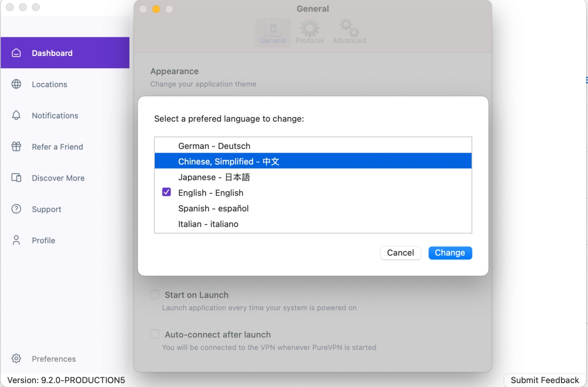Viewport: 588px width, 387px height.
Task: Uncheck the English language checkbox
Action: tap(167, 192)
